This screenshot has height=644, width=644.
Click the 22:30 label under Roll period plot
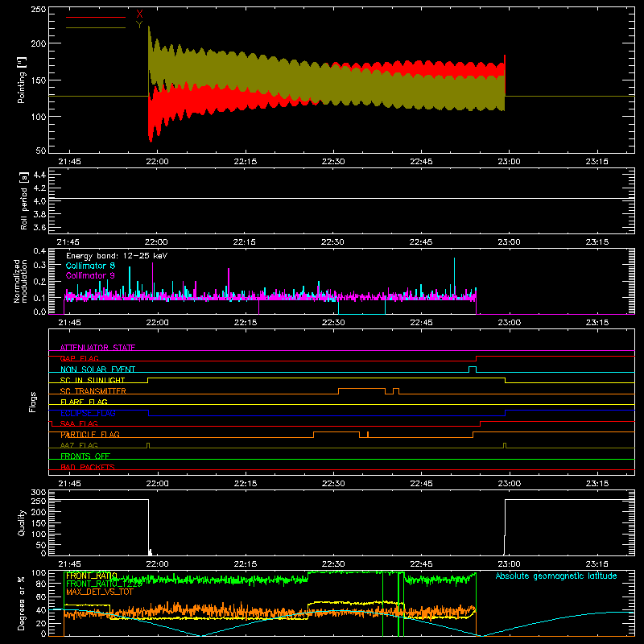pos(332,242)
